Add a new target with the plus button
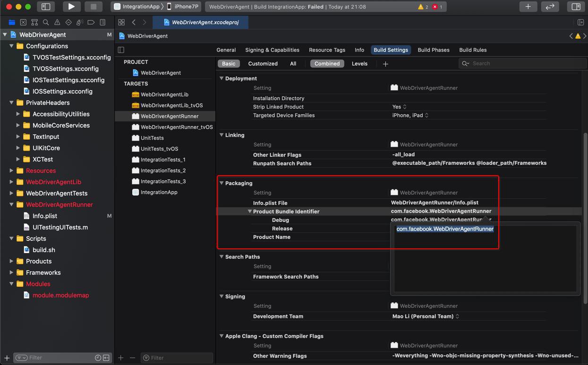Screen dimensions: 588x365 point(121,358)
